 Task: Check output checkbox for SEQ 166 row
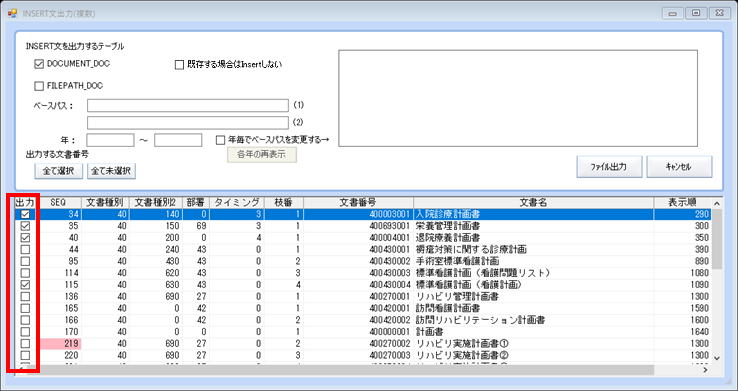pyautogui.click(x=25, y=320)
